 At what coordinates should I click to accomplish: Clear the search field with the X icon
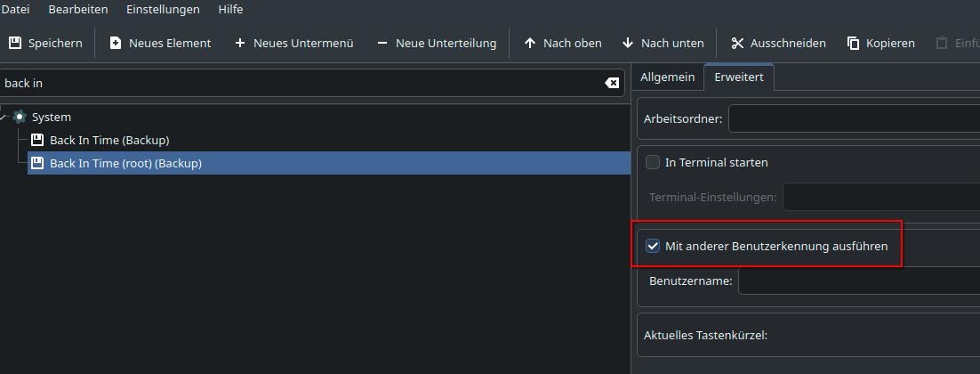[612, 83]
